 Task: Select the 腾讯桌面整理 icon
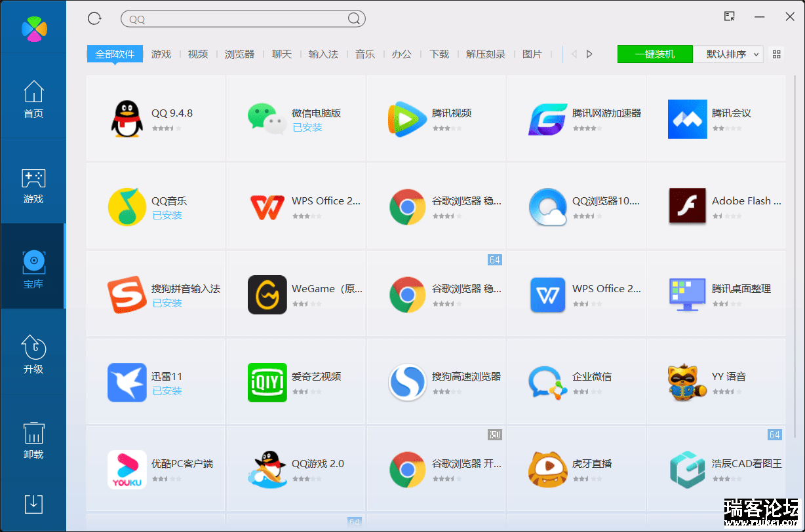(x=688, y=294)
